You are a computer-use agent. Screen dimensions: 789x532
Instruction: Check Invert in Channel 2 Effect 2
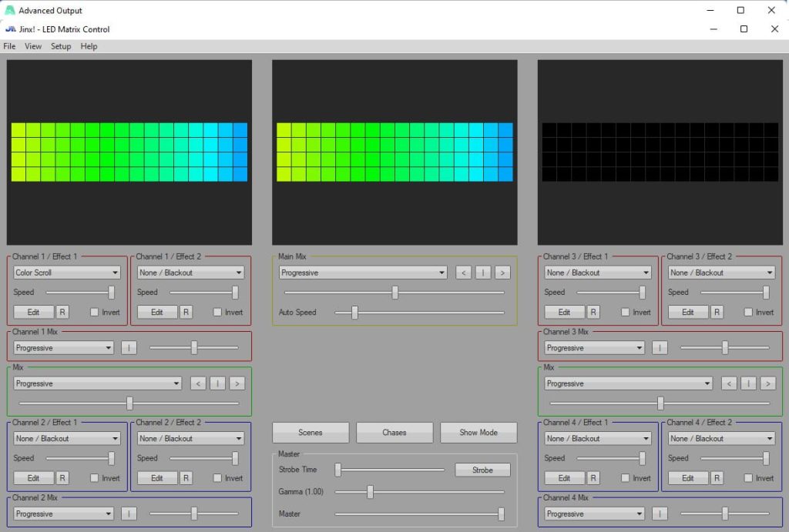click(x=218, y=478)
